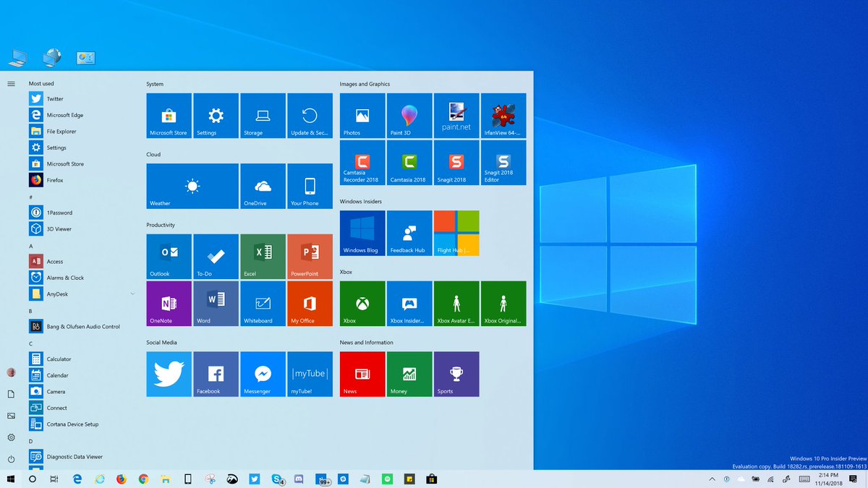This screenshot has height=488, width=868.
Task: Launch the To-Do tile
Action: coord(216,257)
